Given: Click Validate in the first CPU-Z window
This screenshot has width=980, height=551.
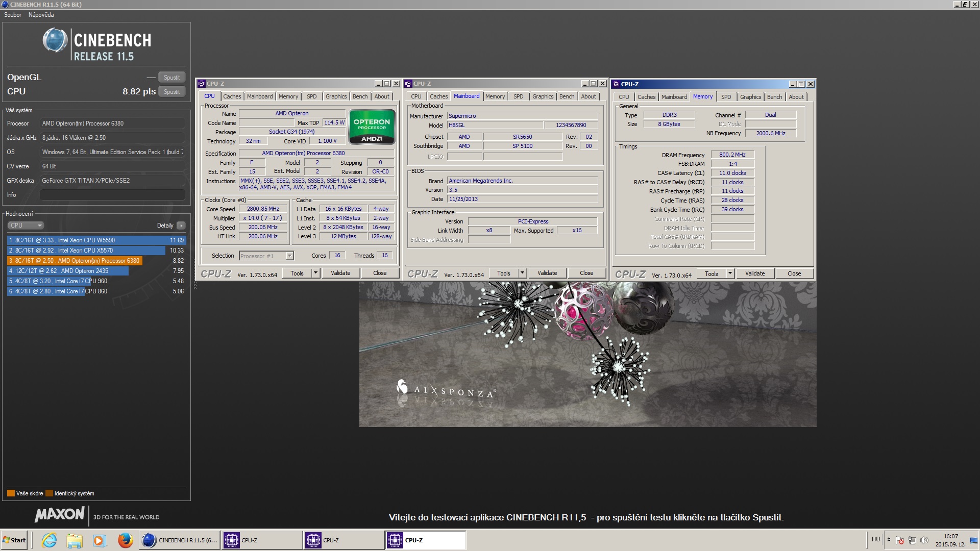Looking at the screenshot, I should pos(340,273).
